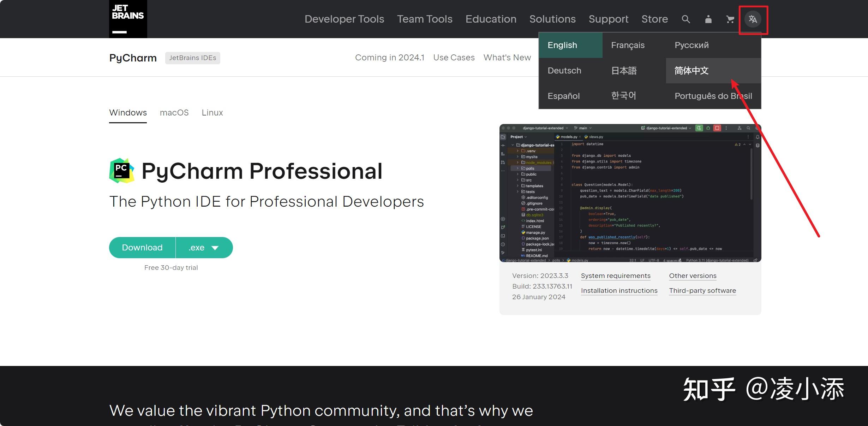Click the JetBrains logo
The width and height of the screenshot is (868, 426).
pyautogui.click(x=128, y=19)
